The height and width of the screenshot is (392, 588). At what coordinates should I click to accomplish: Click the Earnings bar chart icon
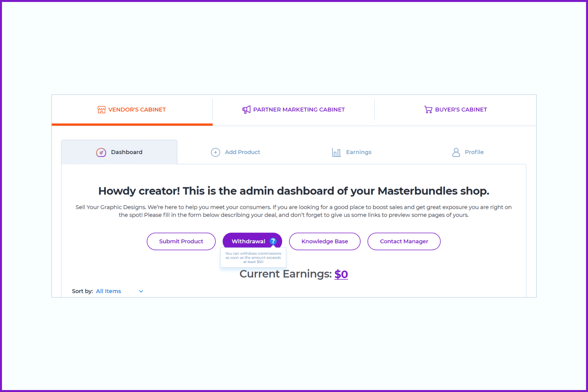(336, 152)
